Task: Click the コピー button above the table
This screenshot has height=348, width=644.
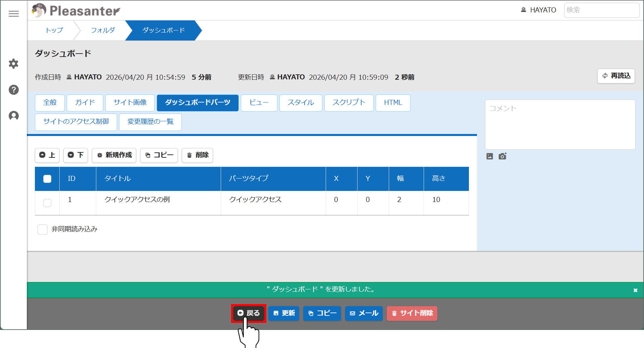Action: pyautogui.click(x=159, y=155)
